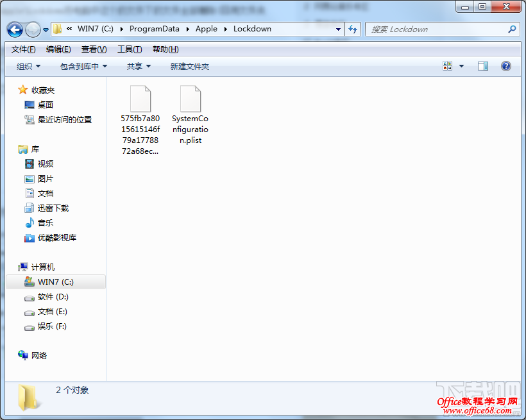Click the 视频 filmstrip icon
Screen dimensions: 526x420
[x=30, y=164]
